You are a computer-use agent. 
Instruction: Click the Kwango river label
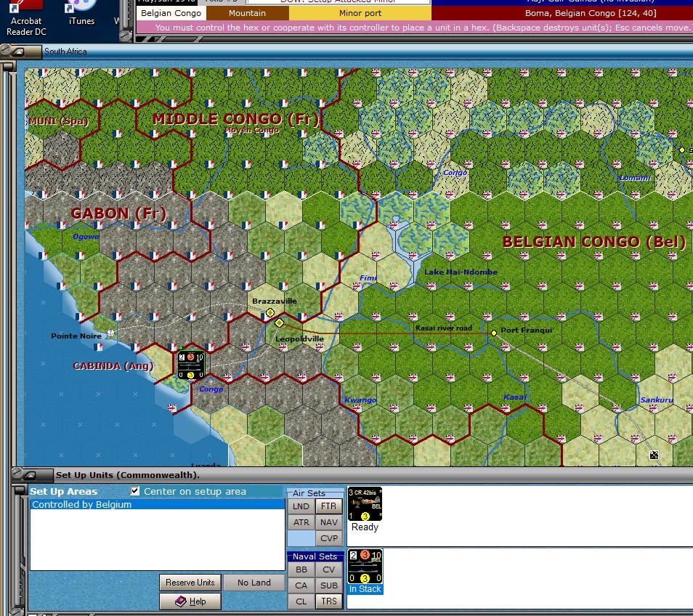[x=360, y=400]
